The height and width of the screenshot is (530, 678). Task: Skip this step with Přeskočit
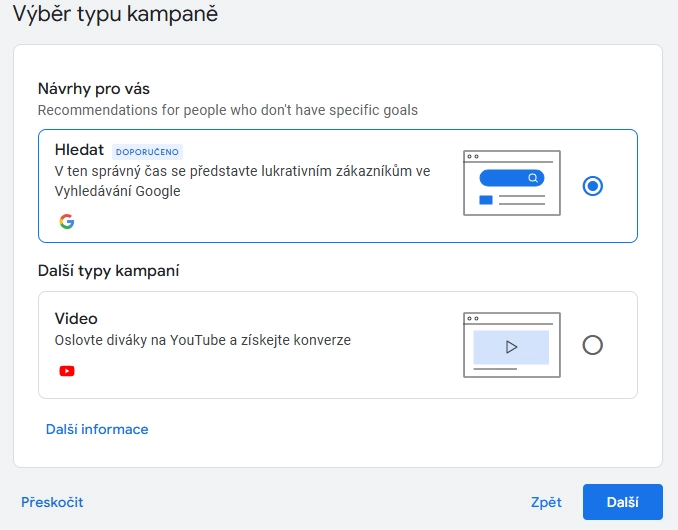pos(52,502)
